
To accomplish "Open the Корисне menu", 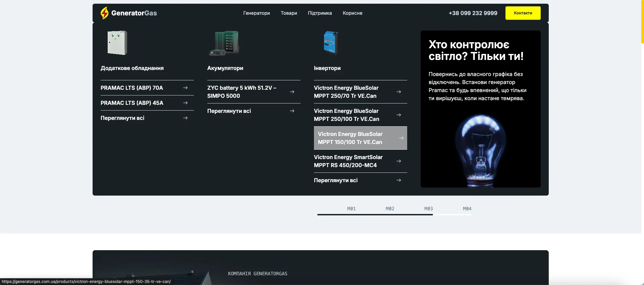I will pyautogui.click(x=353, y=13).
